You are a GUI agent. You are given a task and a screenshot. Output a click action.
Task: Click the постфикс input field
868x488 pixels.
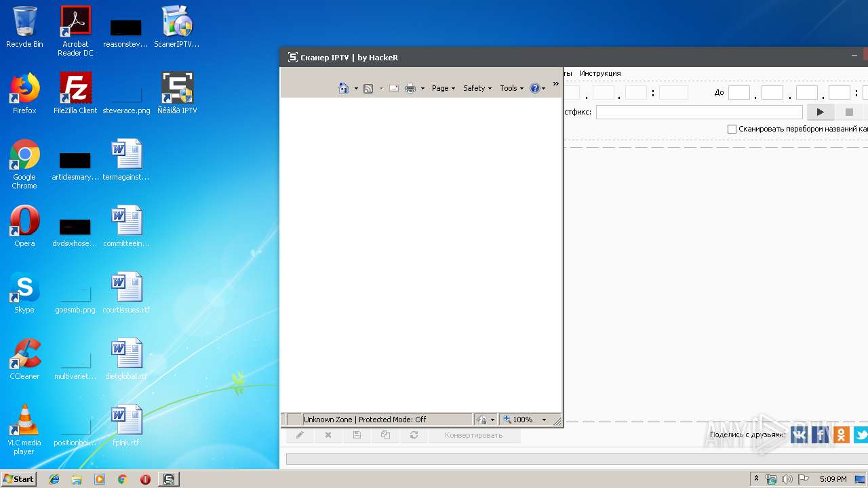coord(699,112)
